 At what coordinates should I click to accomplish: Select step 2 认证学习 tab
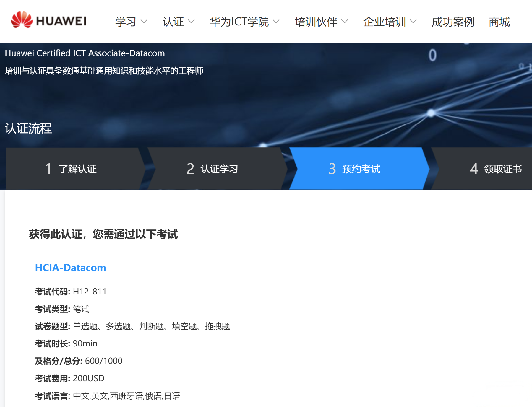click(217, 169)
